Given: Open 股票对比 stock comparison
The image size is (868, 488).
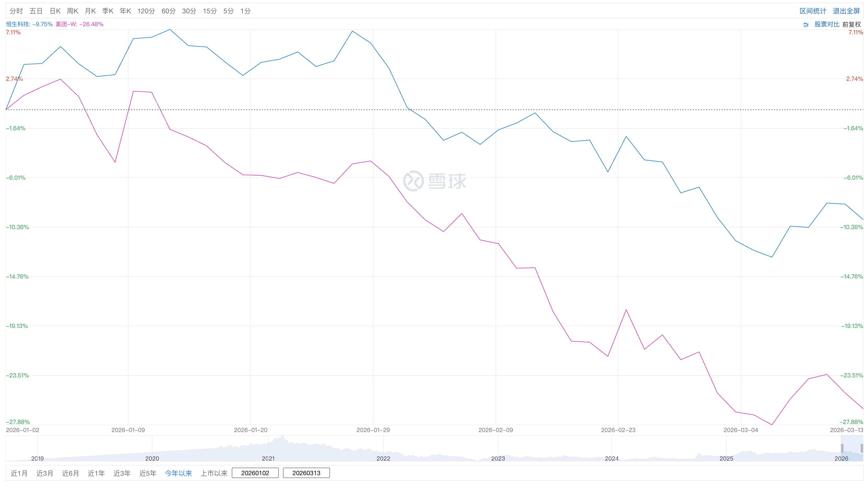Looking at the screenshot, I should (826, 25).
